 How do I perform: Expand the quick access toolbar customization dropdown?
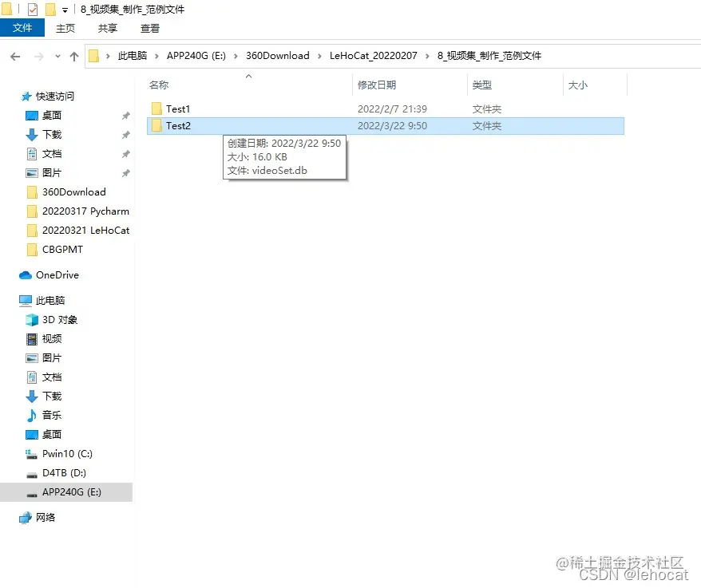(65, 9)
